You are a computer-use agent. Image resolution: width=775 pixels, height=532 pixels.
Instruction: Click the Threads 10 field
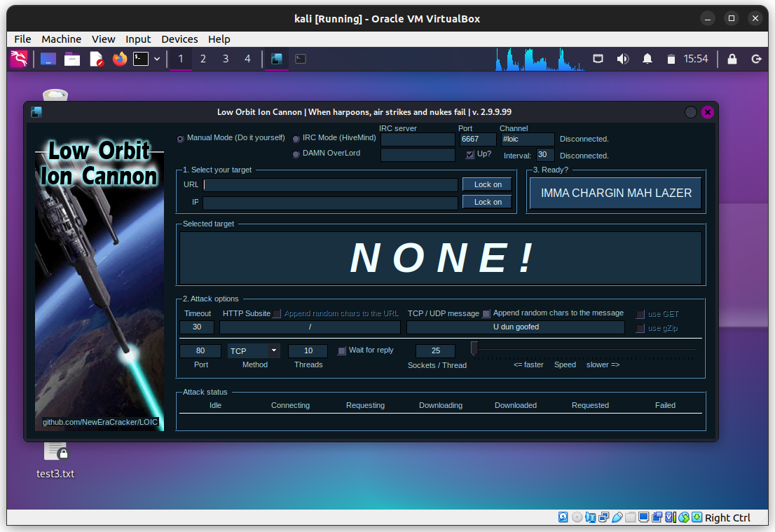click(x=308, y=351)
